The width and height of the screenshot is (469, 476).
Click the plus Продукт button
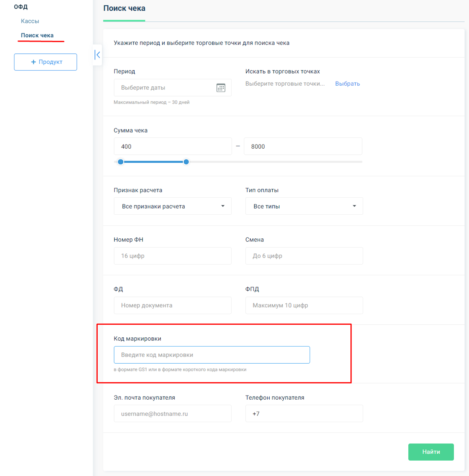(x=46, y=62)
